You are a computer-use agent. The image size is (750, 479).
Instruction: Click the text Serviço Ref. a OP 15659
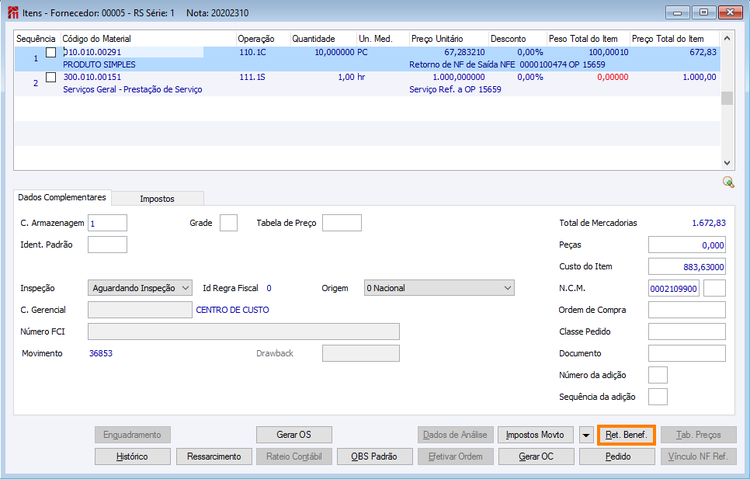coord(455,89)
